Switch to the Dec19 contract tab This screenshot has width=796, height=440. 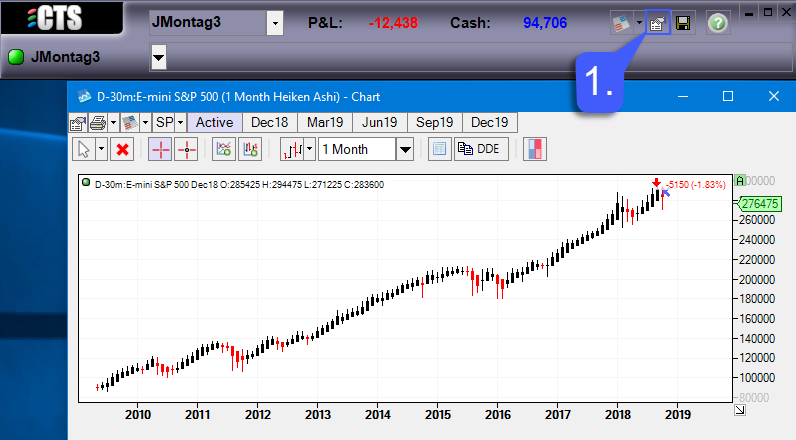[x=490, y=122]
